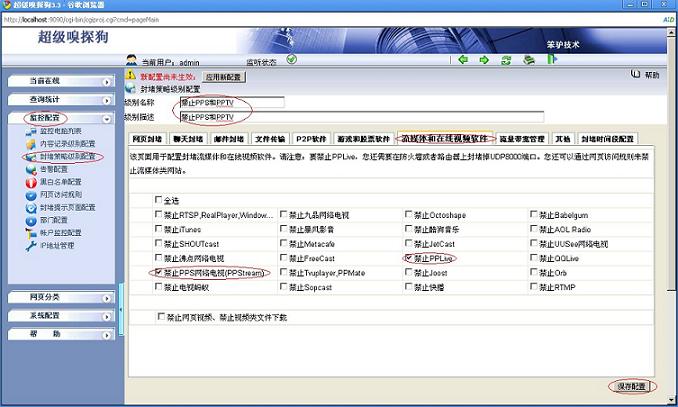Image resolution: width=678 pixels, height=407 pixels.
Task: Uncheck 禁止PPS网络电视(PPStream) checkbox
Action: pyautogui.click(x=157, y=272)
